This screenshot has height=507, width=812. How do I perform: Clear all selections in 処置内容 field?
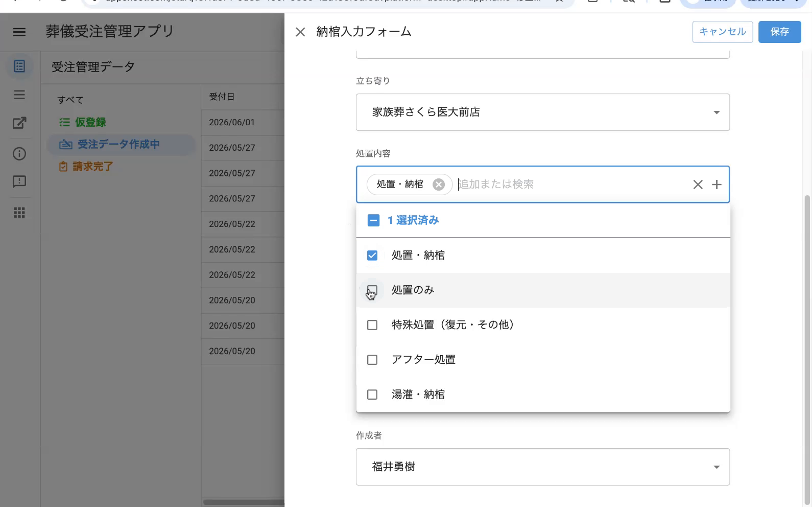point(698,185)
